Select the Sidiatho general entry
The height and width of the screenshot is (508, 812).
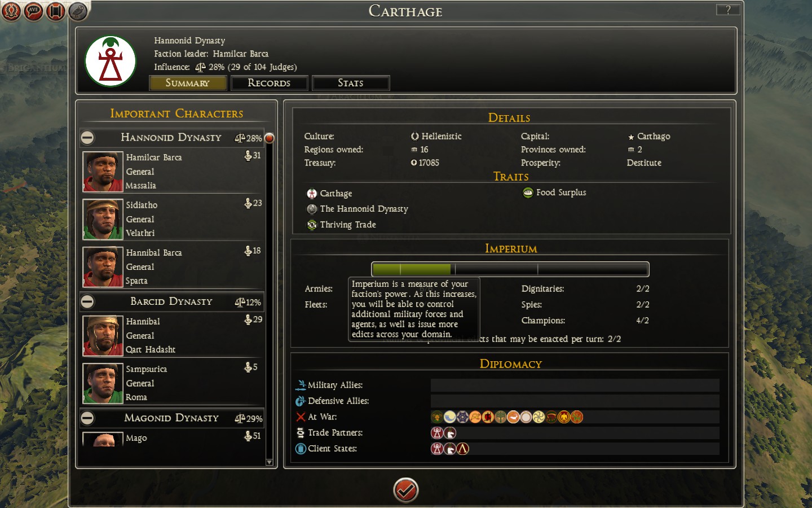click(x=173, y=219)
